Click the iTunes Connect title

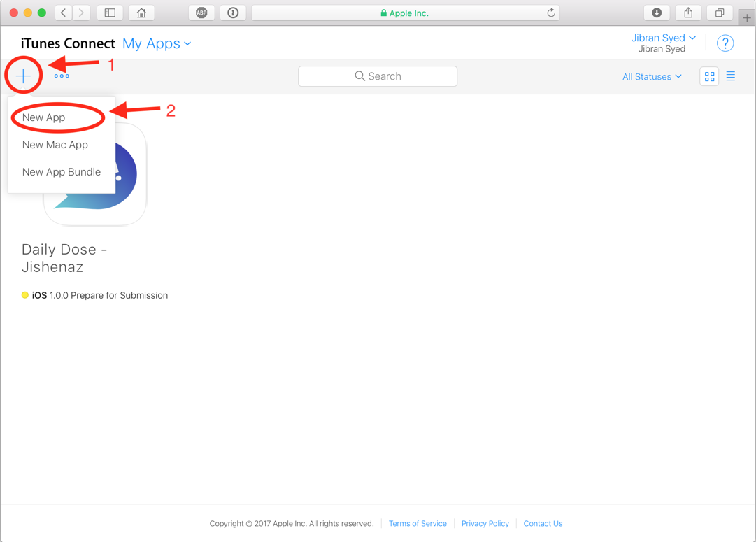click(x=68, y=43)
